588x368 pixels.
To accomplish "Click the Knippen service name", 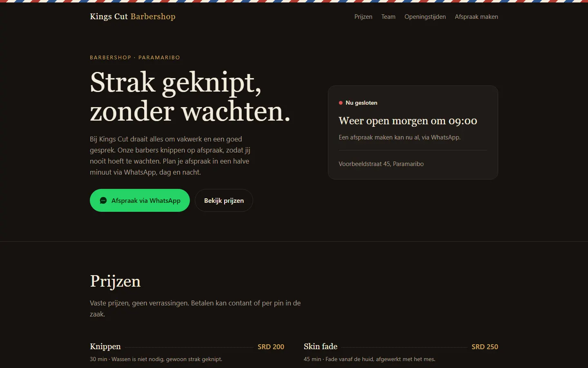I will tap(105, 346).
